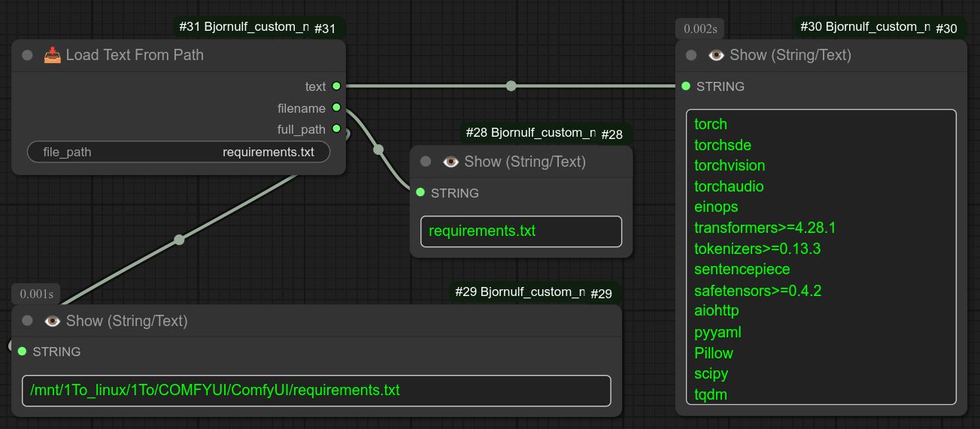Viewport: 980px width, 429px height.
Task: Click the requirements.txt text box in node #28
Action: click(x=520, y=231)
